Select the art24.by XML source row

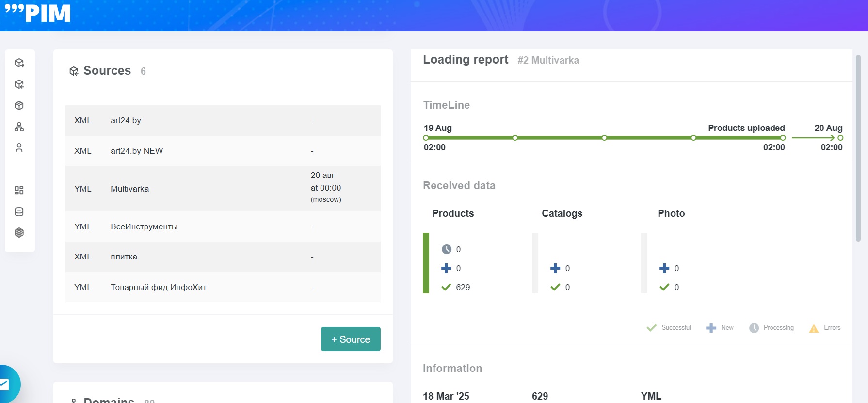click(x=223, y=120)
